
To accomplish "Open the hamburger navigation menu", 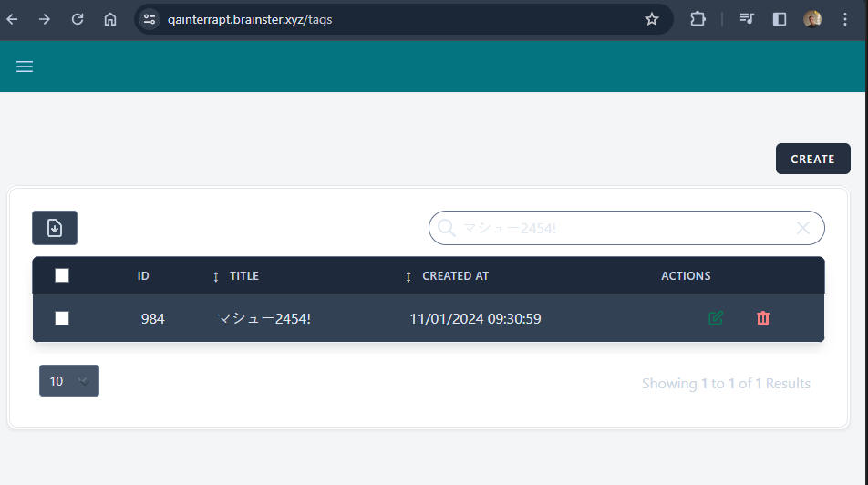I will coord(25,67).
